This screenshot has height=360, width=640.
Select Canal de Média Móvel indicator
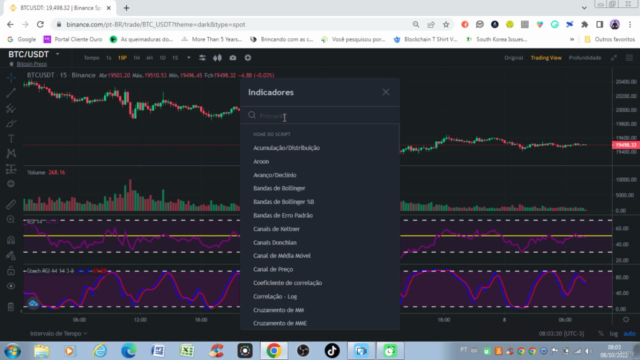282,256
